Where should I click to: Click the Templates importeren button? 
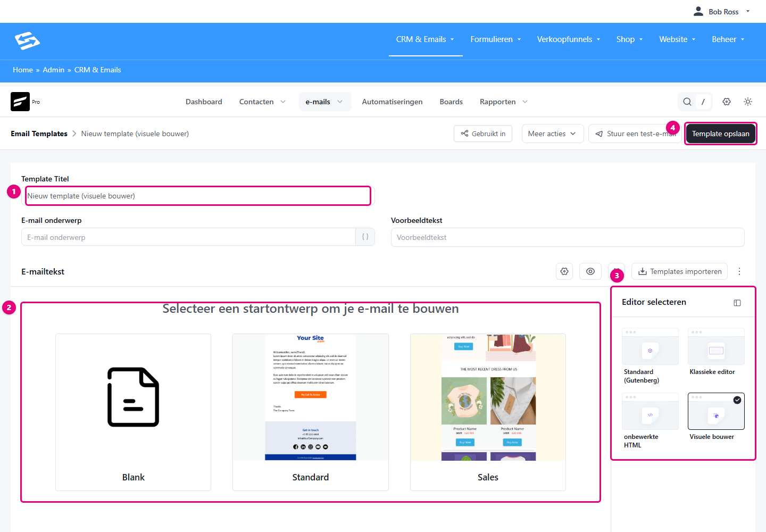point(680,271)
